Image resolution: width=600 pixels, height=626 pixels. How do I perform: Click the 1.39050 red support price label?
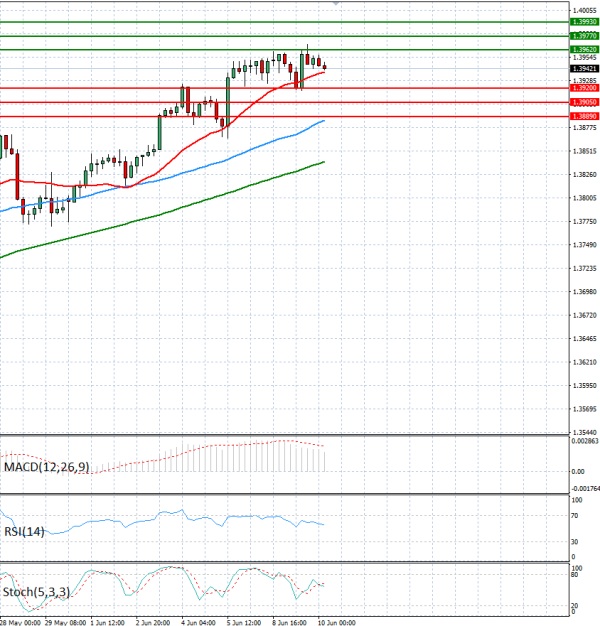(x=584, y=102)
